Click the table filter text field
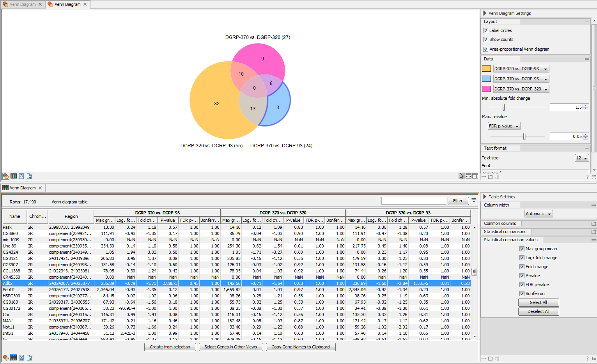Viewport: 597px width, 364px height. pos(413,201)
